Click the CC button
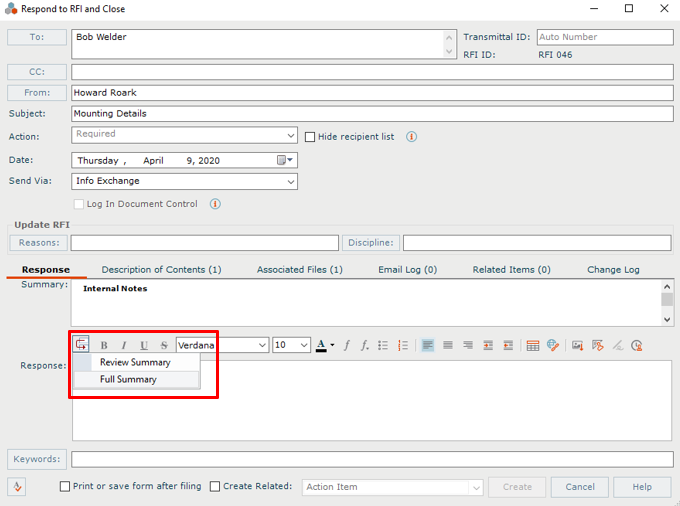Viewport: 680px width, 506px height. [37, 72]
